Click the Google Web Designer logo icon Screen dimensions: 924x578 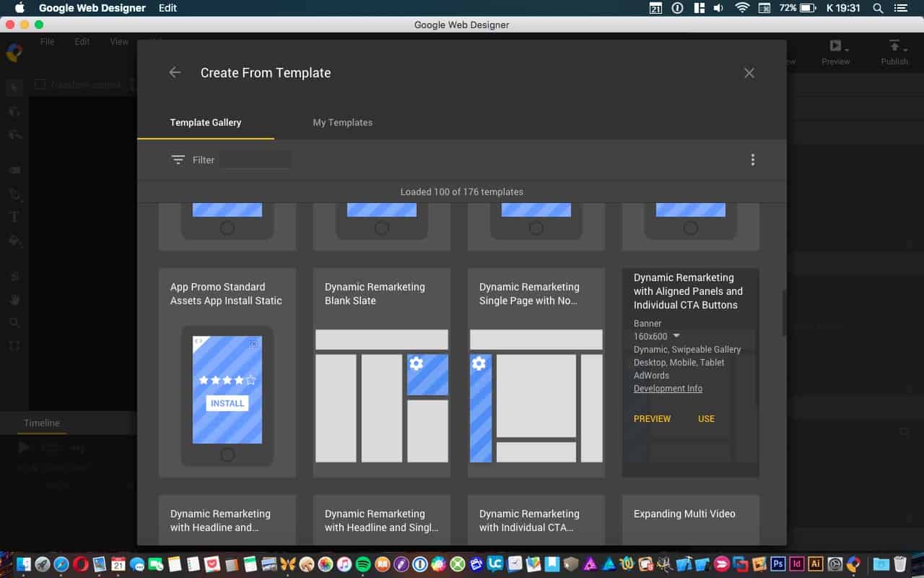(14, 52)
